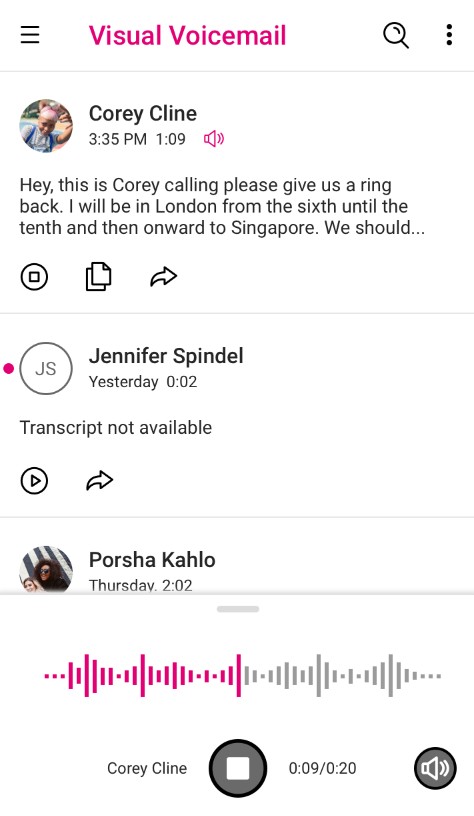
Task: Open Jennifer Spindel's JS avatar
Action: click(46, 368)
